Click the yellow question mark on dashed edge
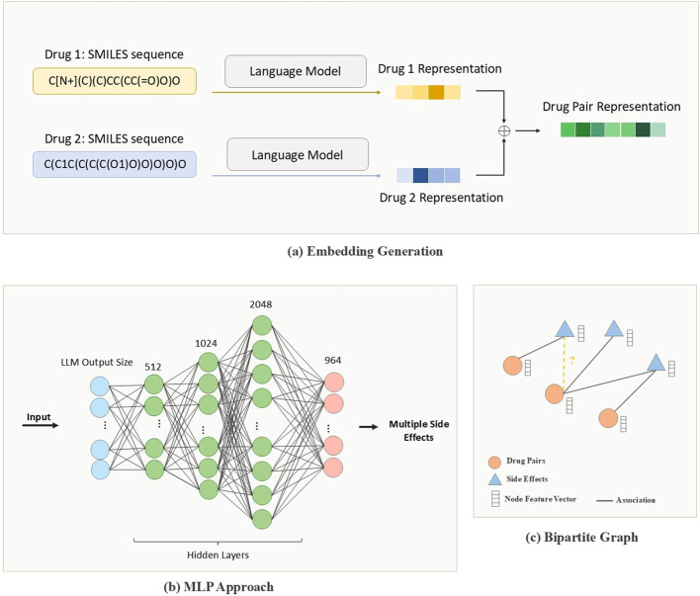This screenshot has height=596, width=700. click(x=571, y=360)
